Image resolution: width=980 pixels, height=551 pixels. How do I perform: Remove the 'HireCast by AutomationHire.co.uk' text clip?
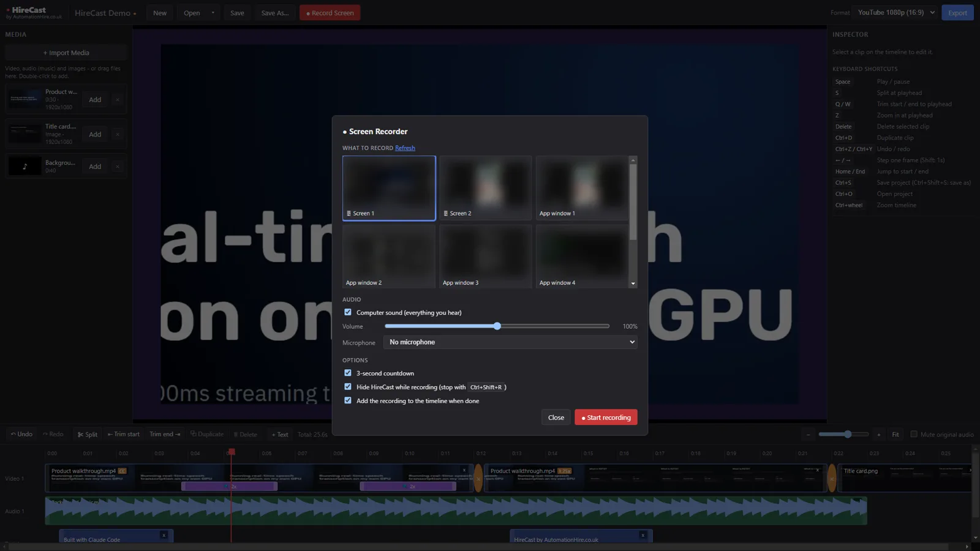pos(643,535)
